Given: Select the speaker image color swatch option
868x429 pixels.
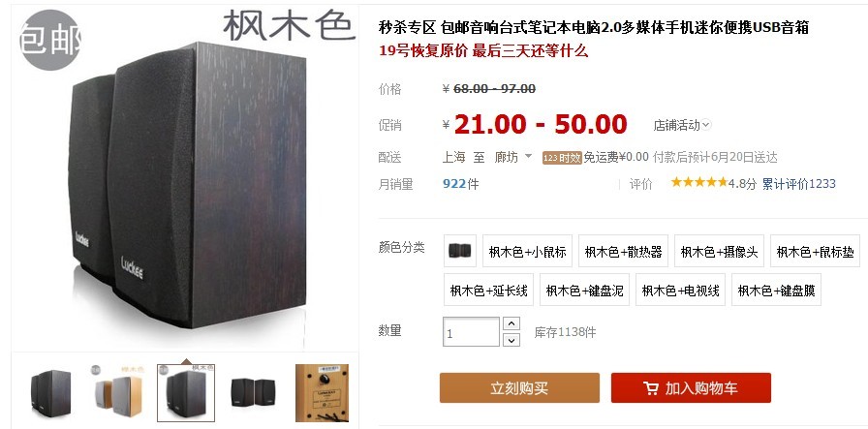Looking at the screenshot, I should 460,251.
